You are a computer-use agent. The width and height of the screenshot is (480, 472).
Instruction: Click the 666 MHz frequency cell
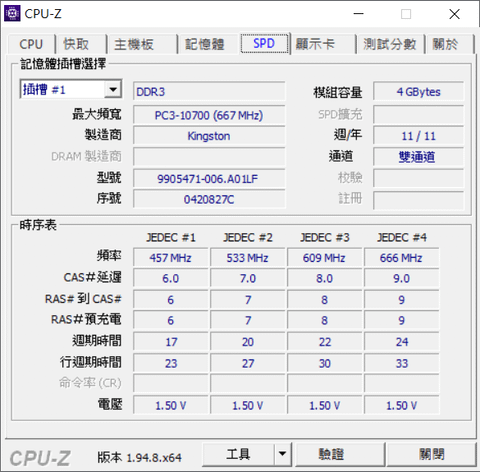point(401,258)
